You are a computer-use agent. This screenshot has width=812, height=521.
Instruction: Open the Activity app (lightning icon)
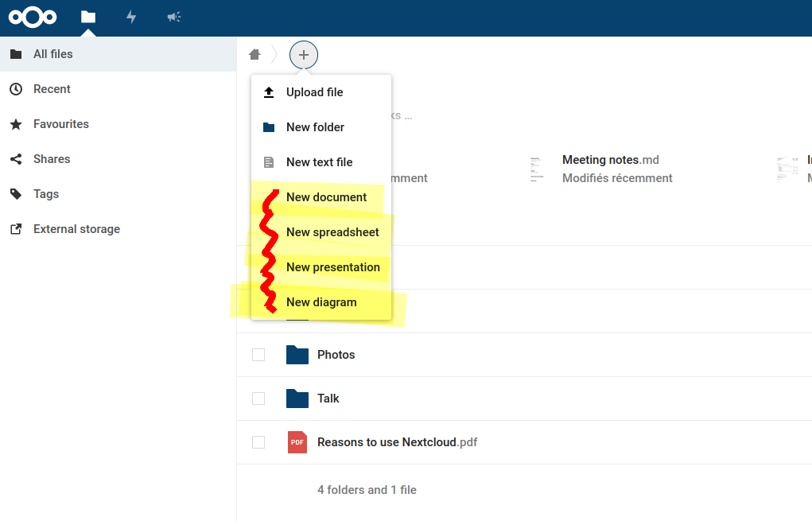tap(130, 17)
